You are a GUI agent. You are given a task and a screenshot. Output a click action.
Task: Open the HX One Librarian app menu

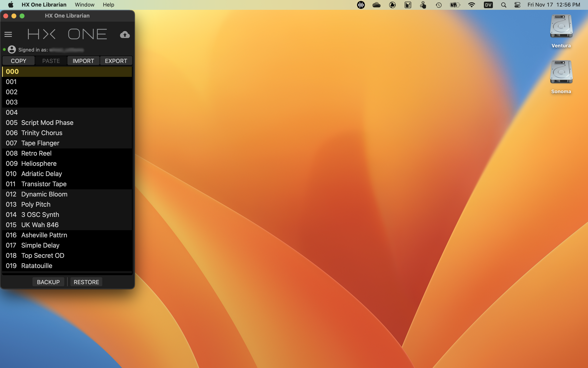click(x=44, y=5)
